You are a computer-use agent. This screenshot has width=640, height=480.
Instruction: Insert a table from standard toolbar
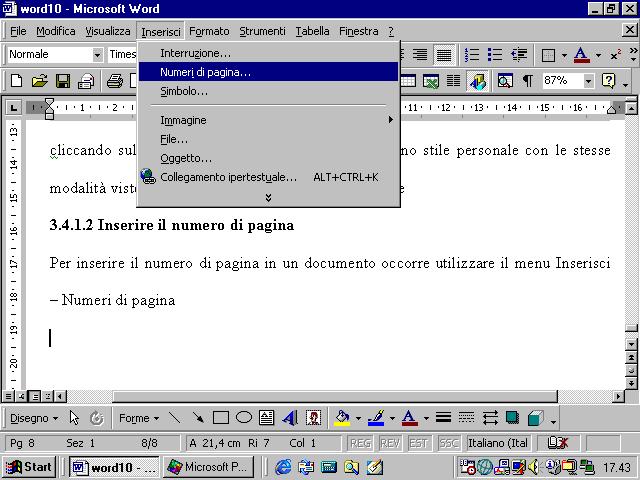[x=408, y=81]
